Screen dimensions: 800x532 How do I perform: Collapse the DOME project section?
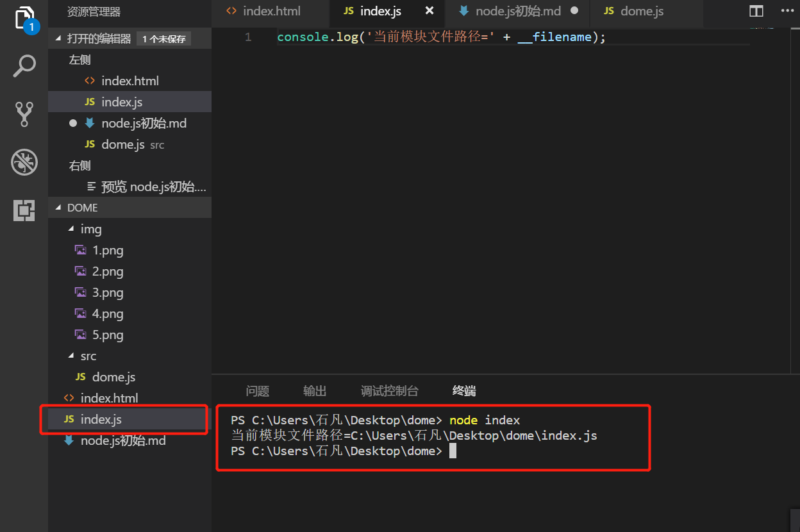[59, 208]
